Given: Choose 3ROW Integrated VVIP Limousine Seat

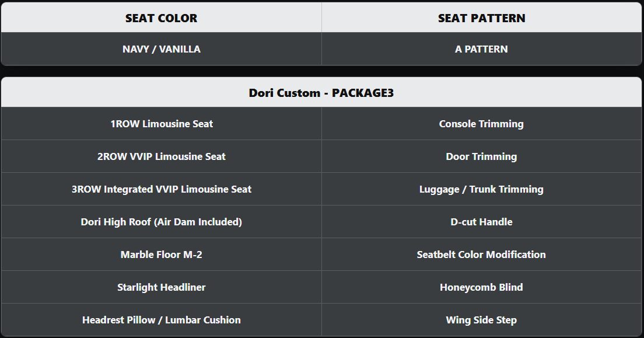Looking at the screenshot, I should click(x=161, y=189).
